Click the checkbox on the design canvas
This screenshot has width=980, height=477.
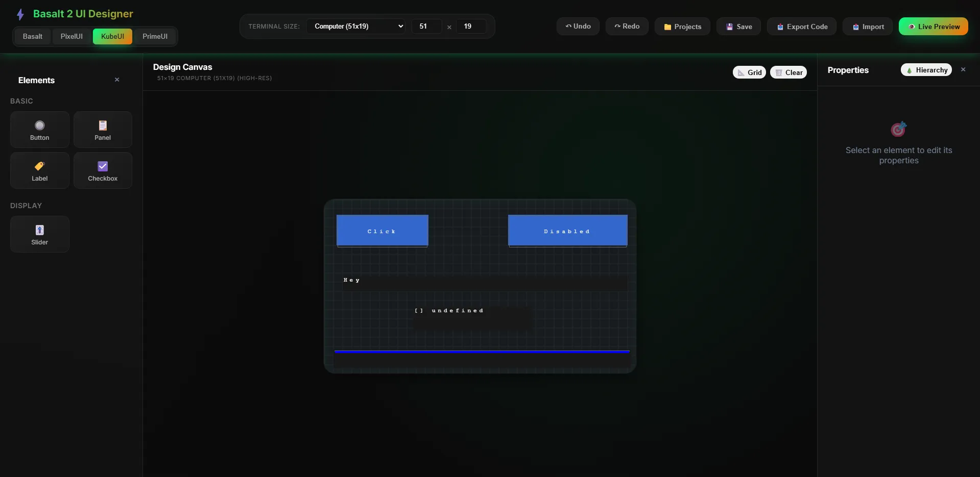[419, 311]
